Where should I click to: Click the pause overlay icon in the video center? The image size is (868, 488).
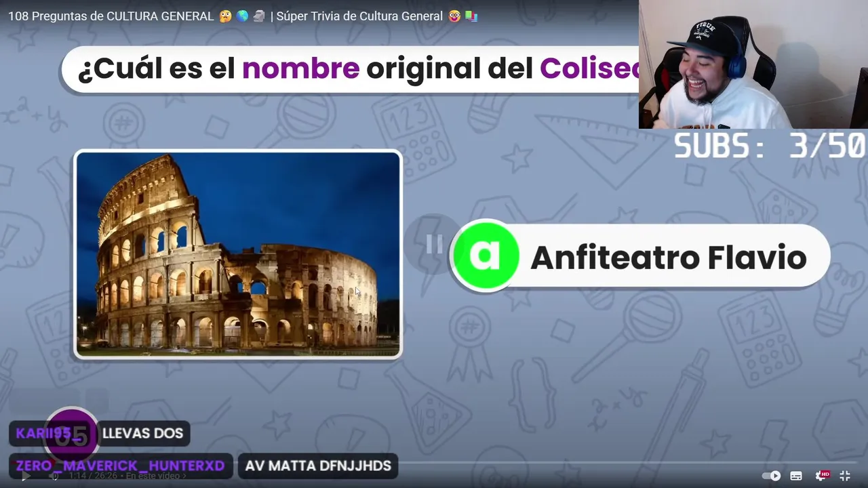tap(434, 245)
